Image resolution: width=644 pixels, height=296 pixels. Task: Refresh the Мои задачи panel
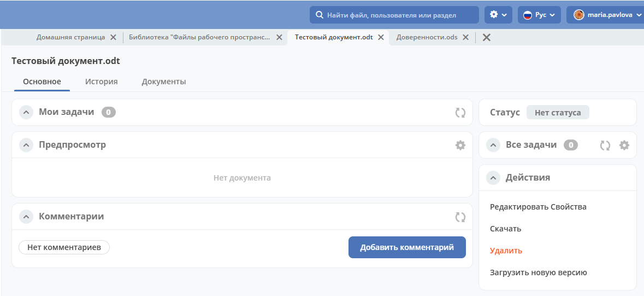(460, 113)
